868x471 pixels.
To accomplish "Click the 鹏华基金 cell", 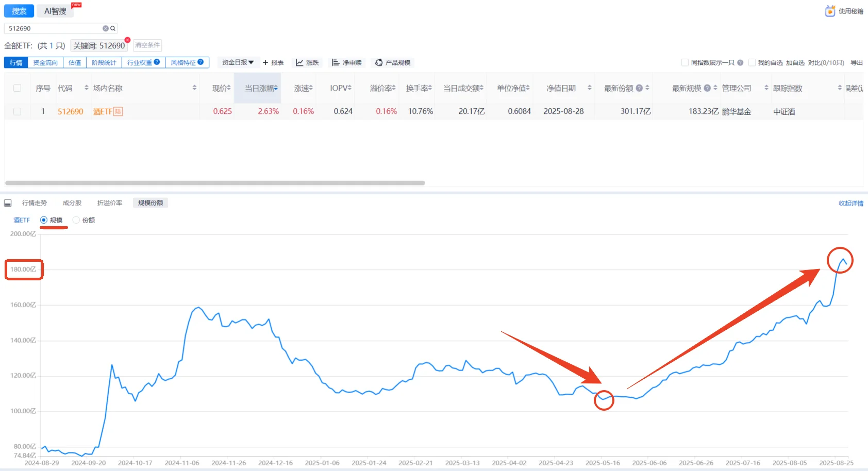I will (x=737, y=111).
